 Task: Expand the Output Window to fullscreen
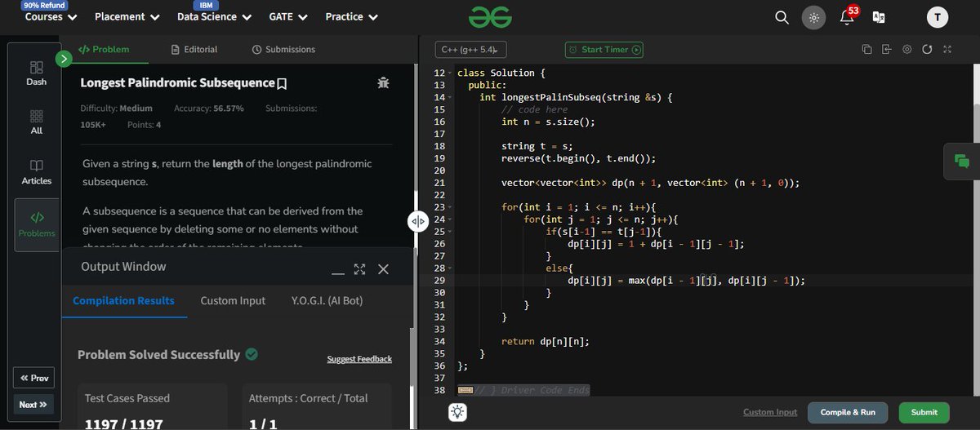tap(359, 268)
